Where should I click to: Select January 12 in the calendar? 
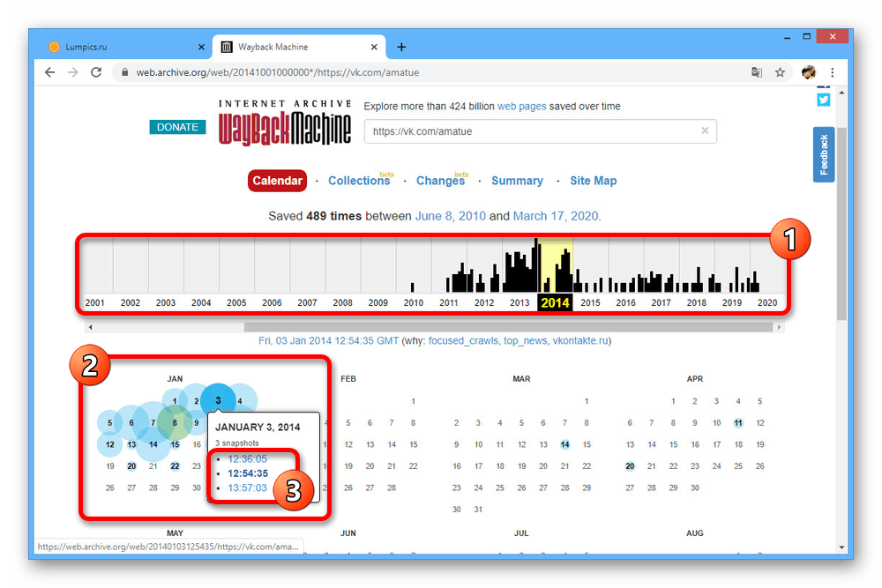click(x=110, y=444)
